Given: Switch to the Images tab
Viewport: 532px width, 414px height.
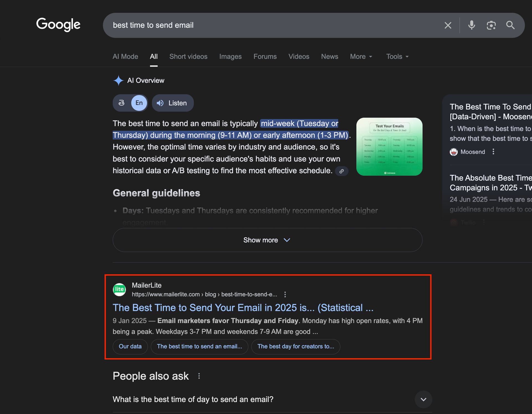Looking at the screenshot, I should click(x=230, y=57).
